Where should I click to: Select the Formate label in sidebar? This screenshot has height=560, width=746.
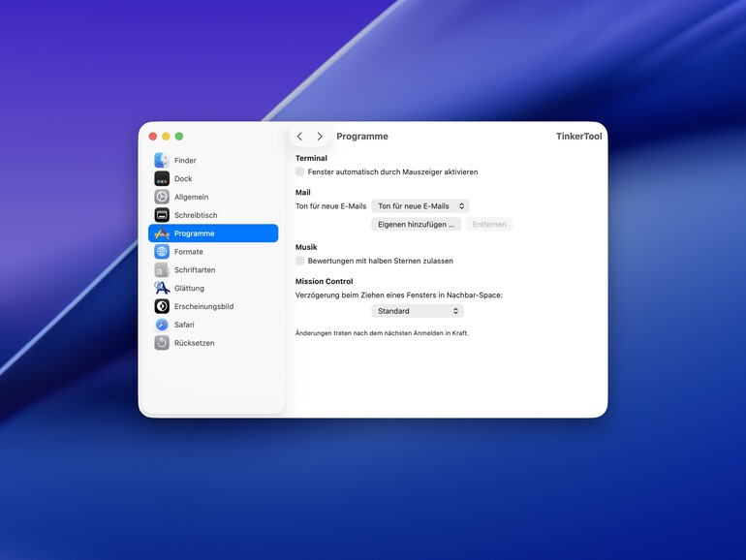tap(188, 251)
